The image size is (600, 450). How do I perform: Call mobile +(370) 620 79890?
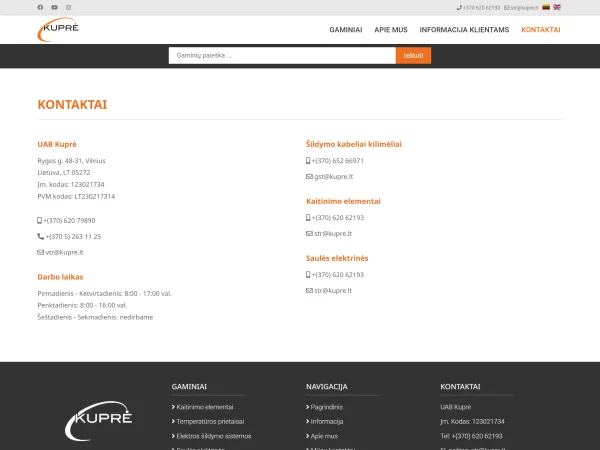[x=66, y=220]
